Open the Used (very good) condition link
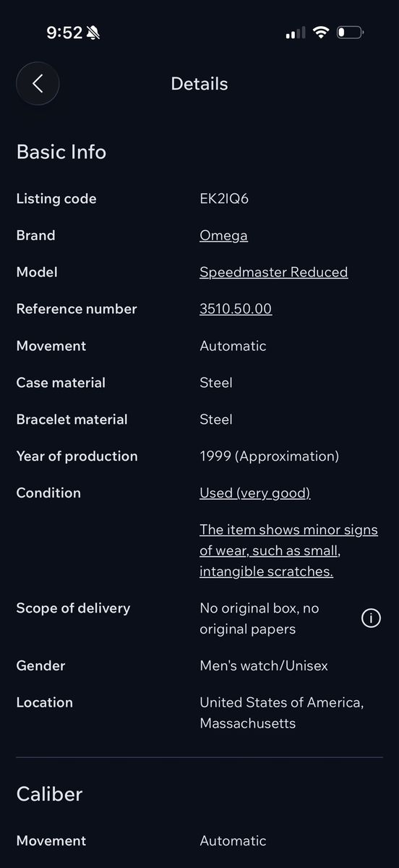 tap(254, 493)
